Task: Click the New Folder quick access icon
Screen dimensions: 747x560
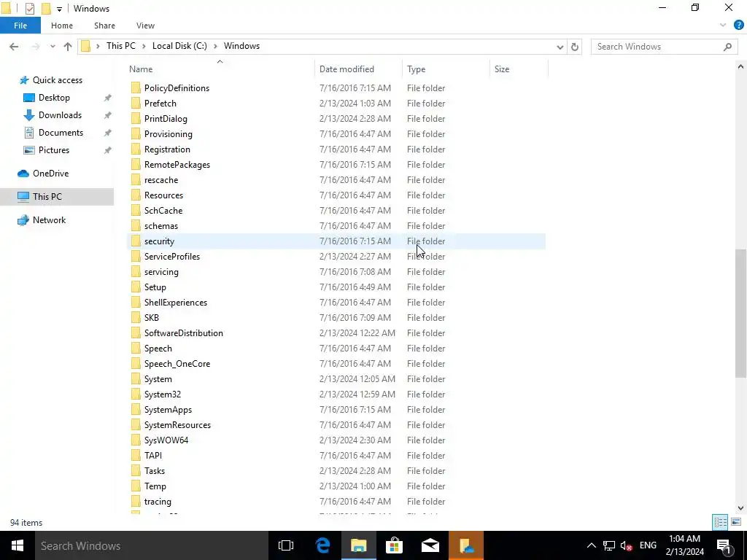Action: coord(46,9)
